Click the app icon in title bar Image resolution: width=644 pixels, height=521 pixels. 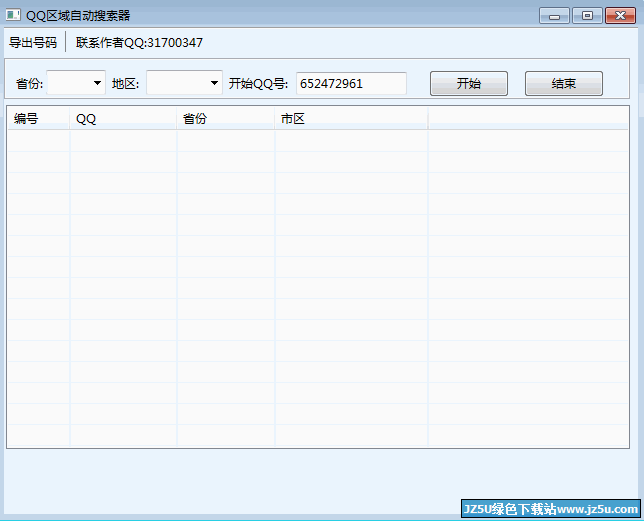pos(13,15)
